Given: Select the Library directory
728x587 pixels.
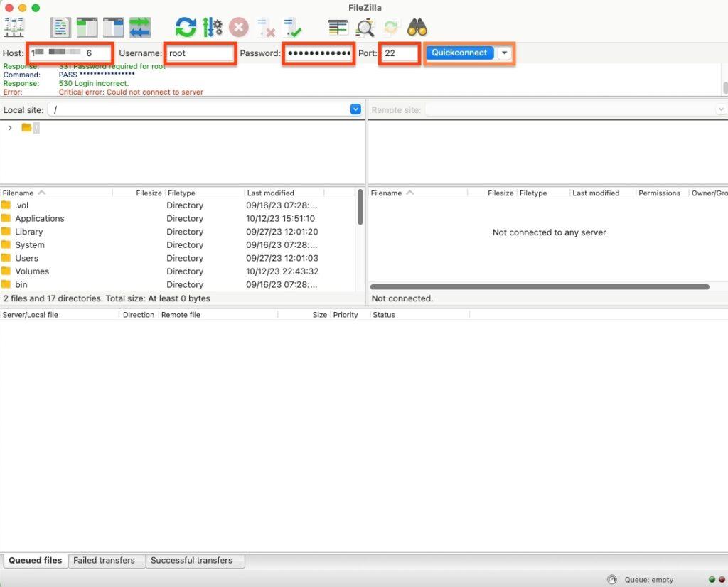Looking at the screenshot, I should (x=177, y=232).
